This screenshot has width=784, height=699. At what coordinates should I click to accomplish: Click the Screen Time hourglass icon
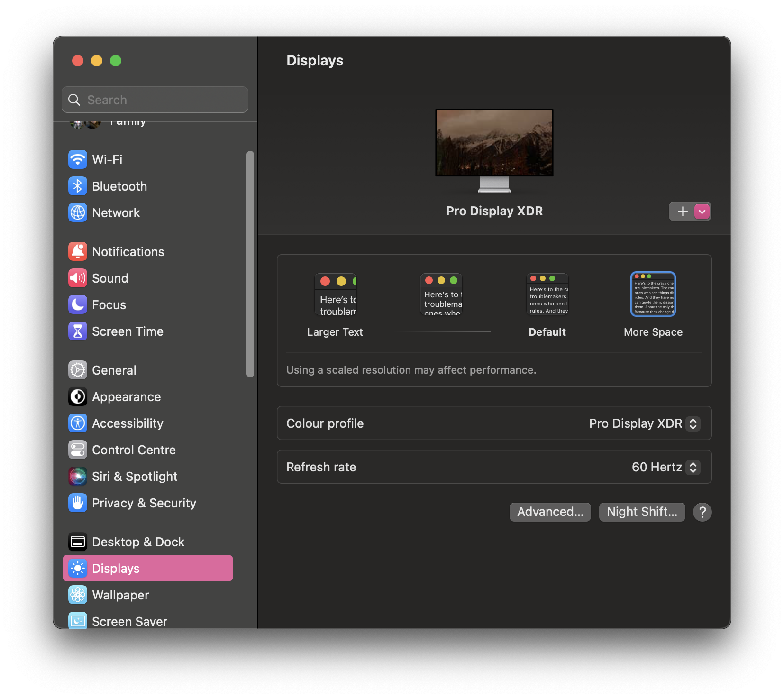click(78, 331)
